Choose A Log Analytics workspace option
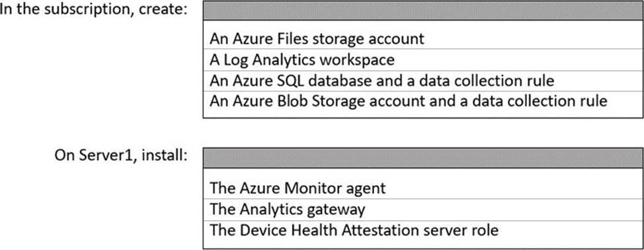 pos(423,60)
